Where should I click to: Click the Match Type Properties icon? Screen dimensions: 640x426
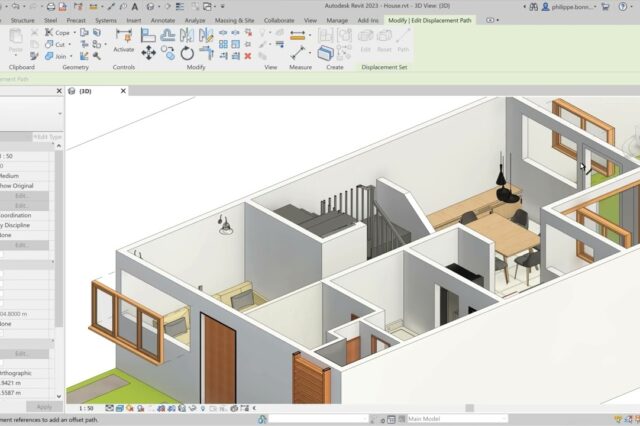point(34,56)
